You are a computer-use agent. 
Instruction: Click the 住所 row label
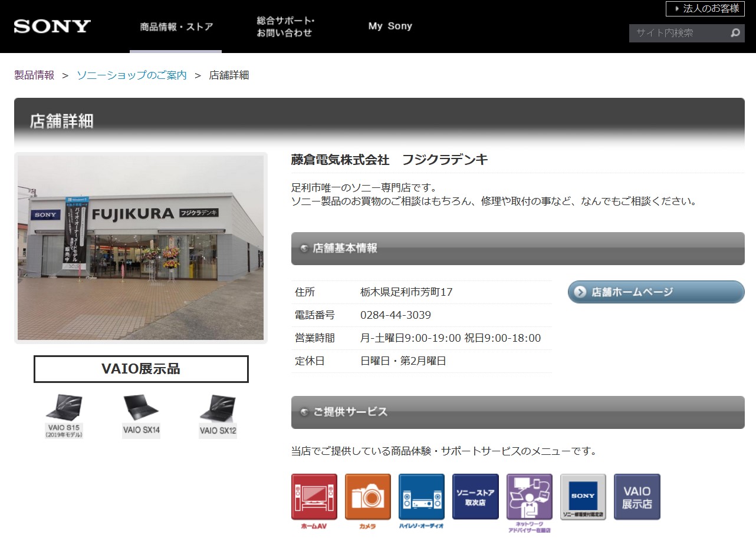point(305,292)
